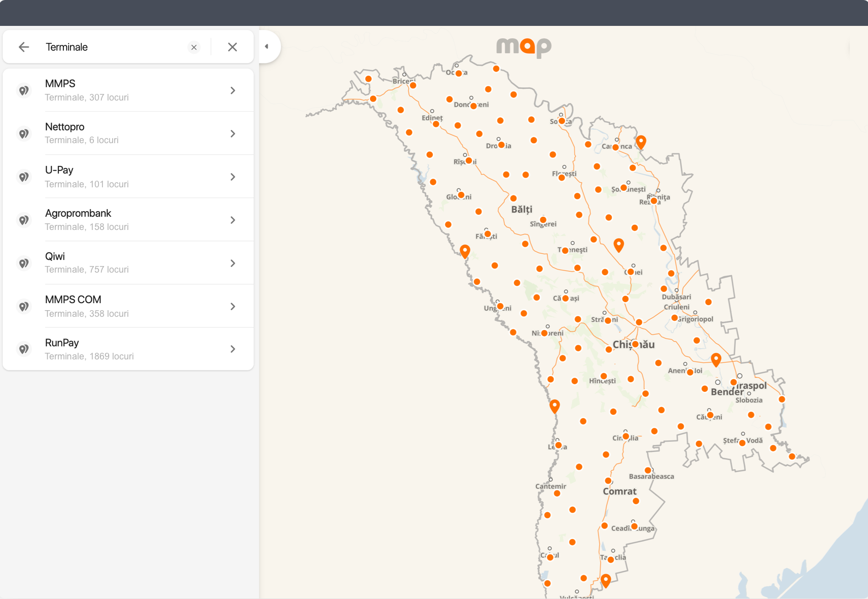The image size is (868, 599).
Task: Select 'Terminale, 158 locuri' subtitle
Action: [x=87, y=227]
